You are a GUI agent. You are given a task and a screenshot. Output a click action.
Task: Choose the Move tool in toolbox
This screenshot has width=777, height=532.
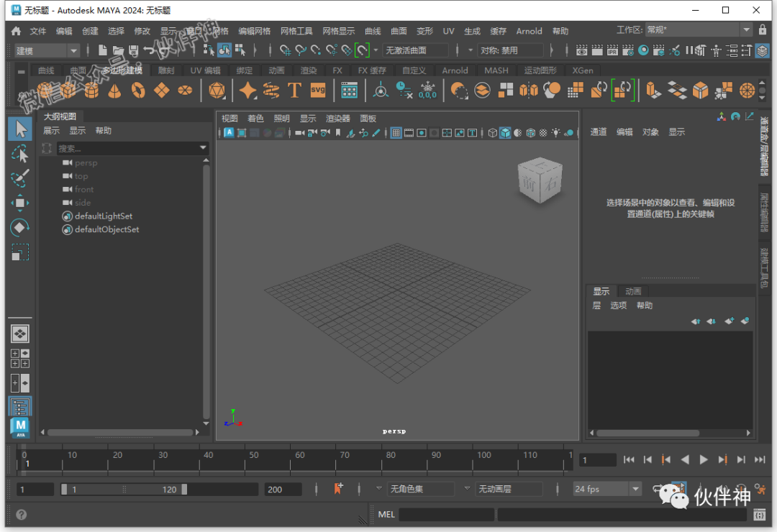[x=20, y=203]
